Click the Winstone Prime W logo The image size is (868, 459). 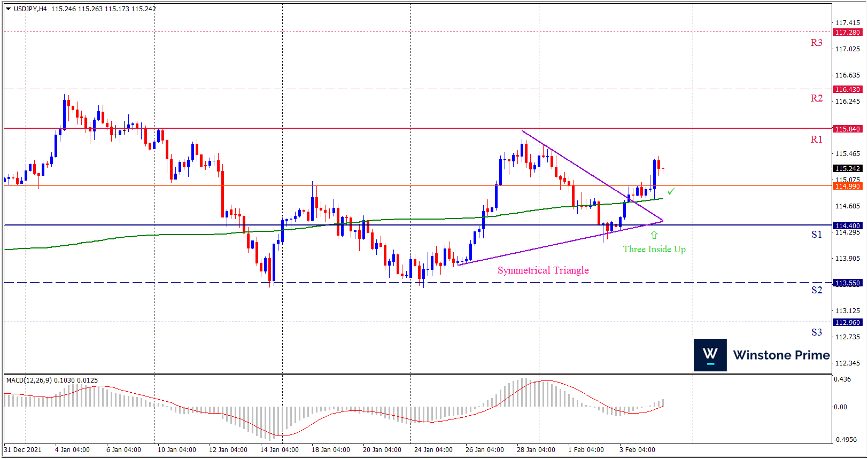tap(710, 355)
